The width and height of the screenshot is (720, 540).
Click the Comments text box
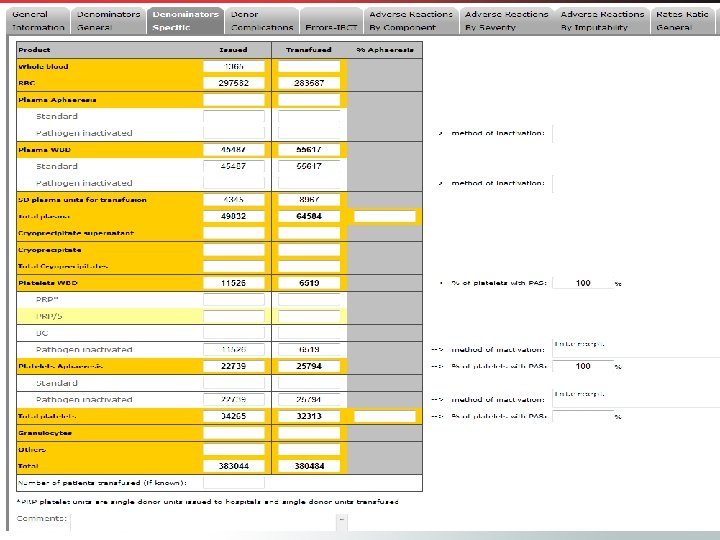[204, 522]
